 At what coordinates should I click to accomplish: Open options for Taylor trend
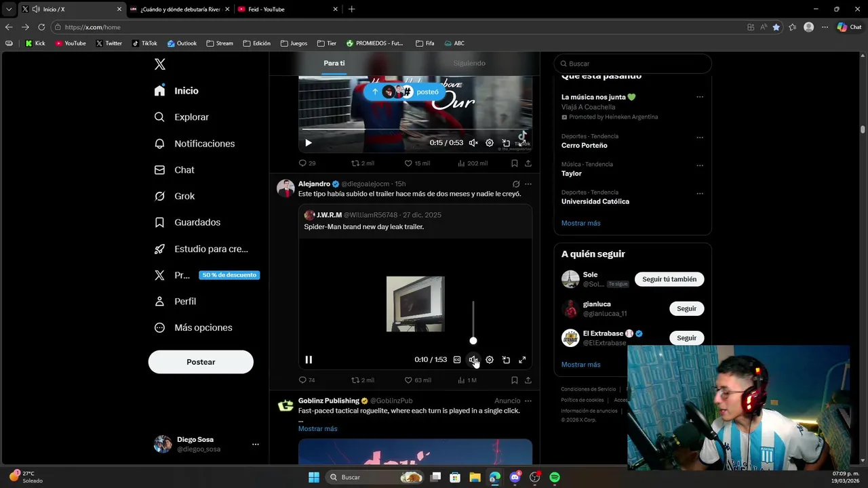point(700,165)
